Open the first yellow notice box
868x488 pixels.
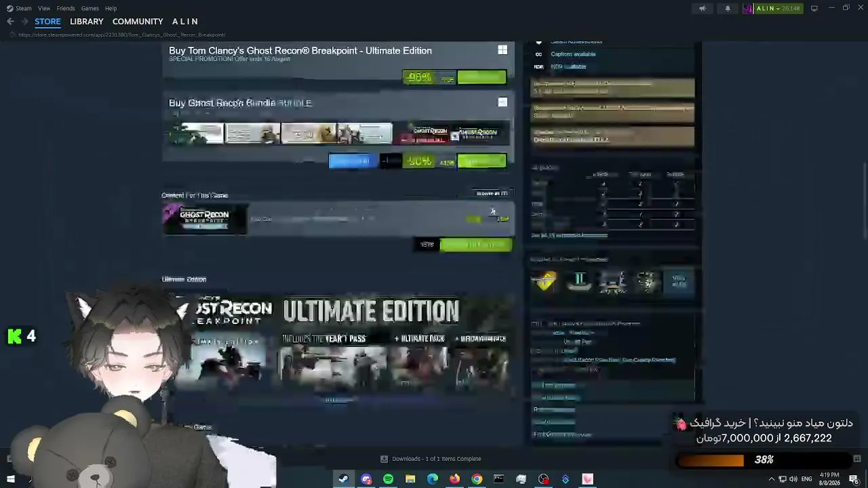(612, 88)
